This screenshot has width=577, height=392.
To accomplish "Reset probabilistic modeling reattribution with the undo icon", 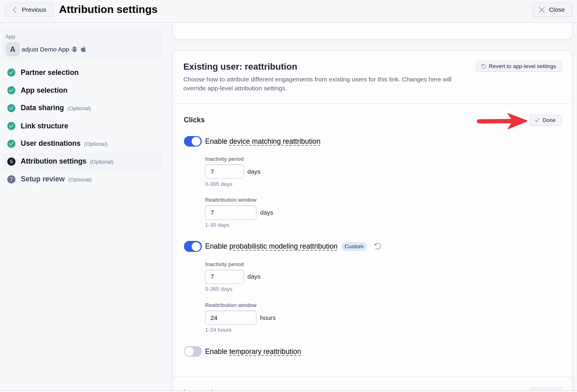I will [x=378, y=246].
